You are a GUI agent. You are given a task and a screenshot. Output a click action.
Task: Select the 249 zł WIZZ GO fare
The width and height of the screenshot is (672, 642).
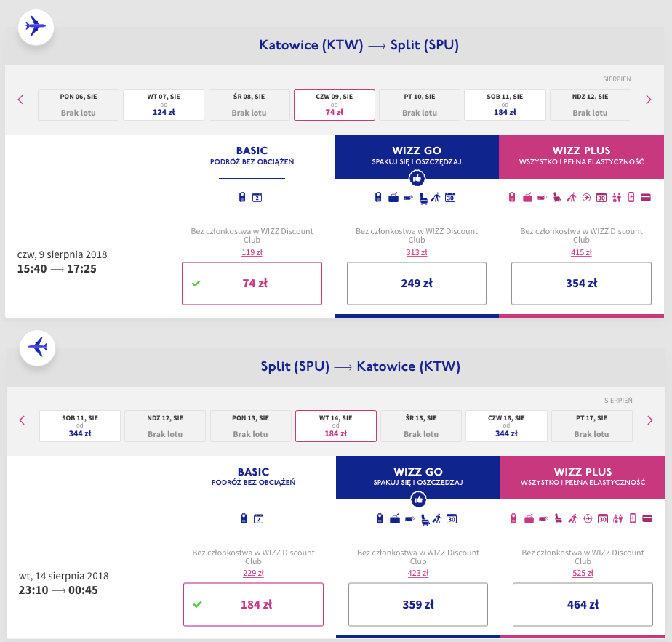417,284
